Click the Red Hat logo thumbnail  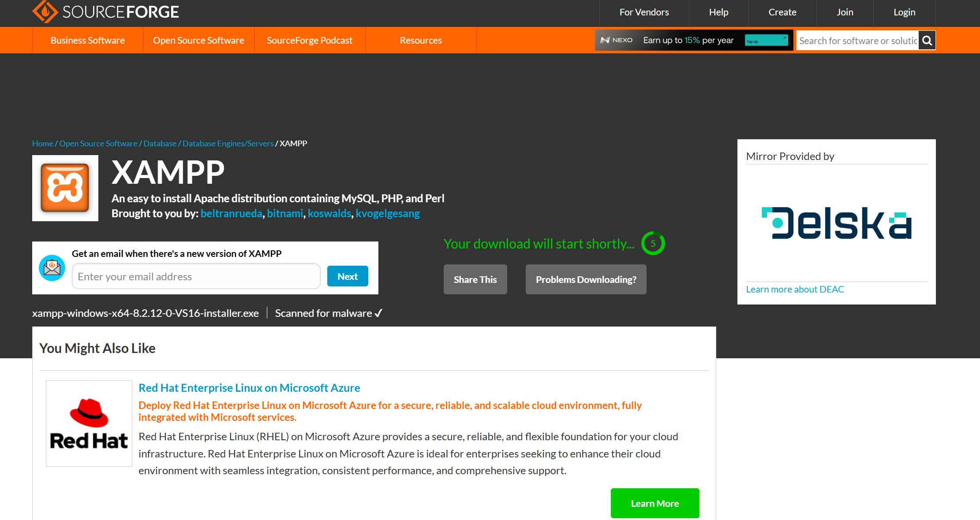(89, 423)
